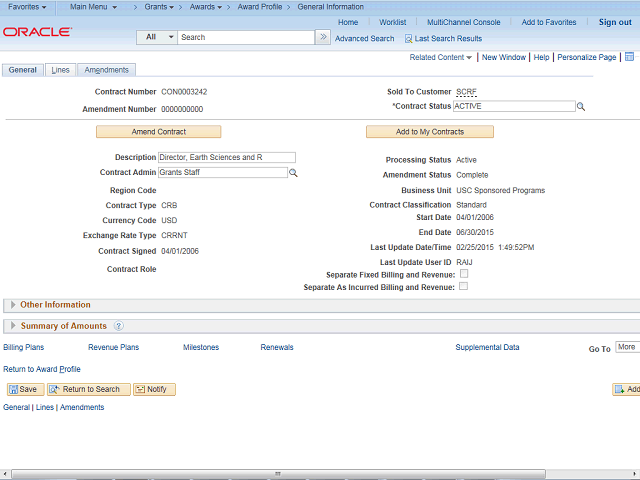The image size is (640, 480).
Task: Click the Contract Status lookup magnifier icon
Action: coord(581,106)
